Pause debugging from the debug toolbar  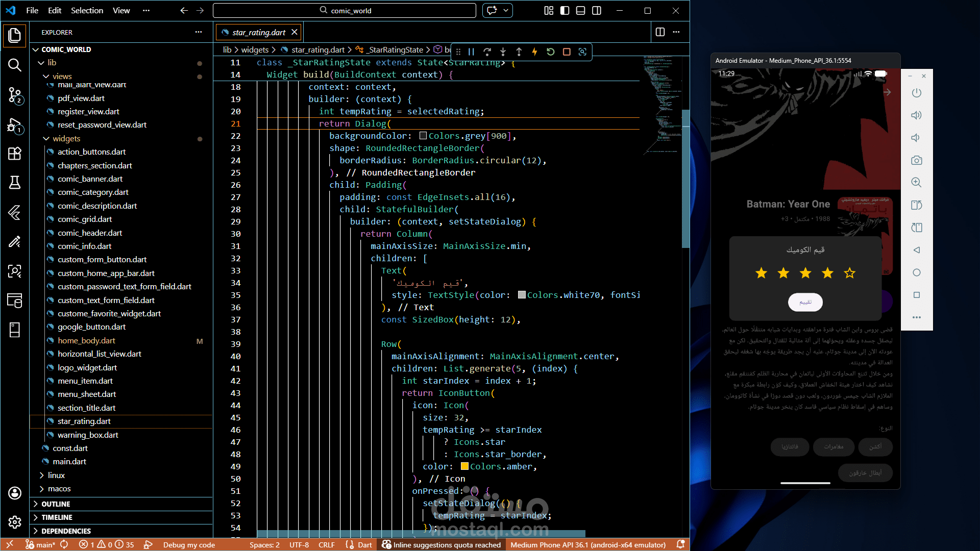(x=471, y=52)
